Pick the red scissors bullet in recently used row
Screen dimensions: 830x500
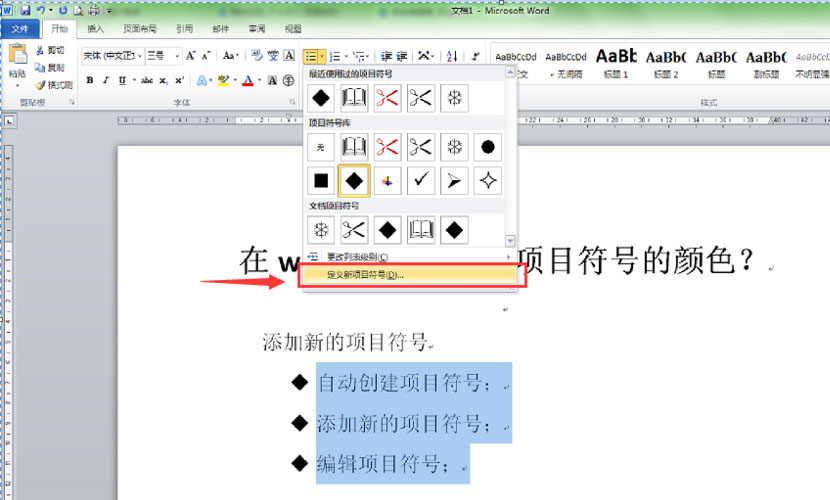387,98
